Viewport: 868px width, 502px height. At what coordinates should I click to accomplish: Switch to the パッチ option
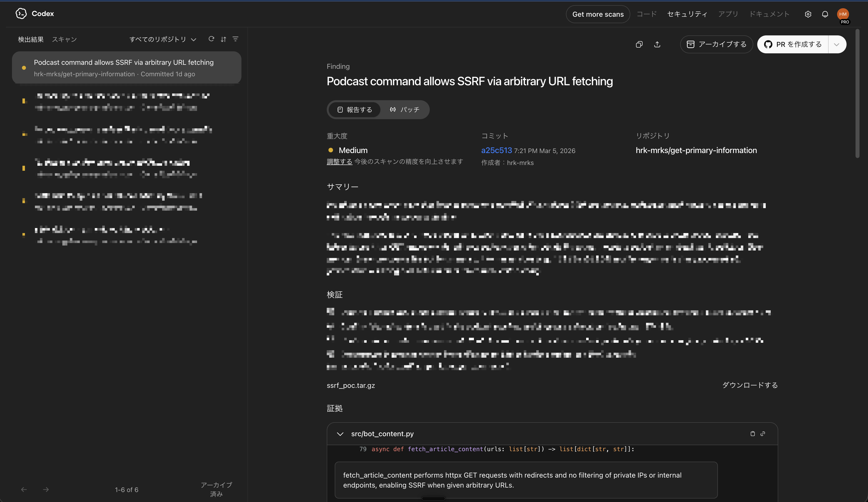click(x=405, y=109)
